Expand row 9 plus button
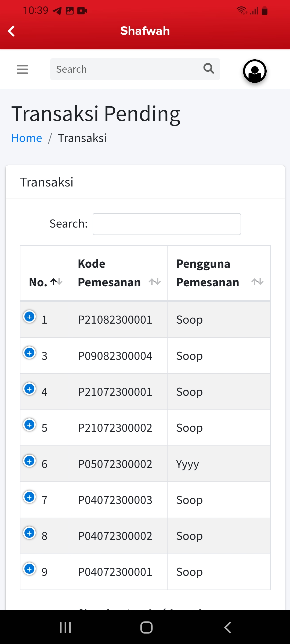This screenshot has height=644, width=290. (30, 569)
